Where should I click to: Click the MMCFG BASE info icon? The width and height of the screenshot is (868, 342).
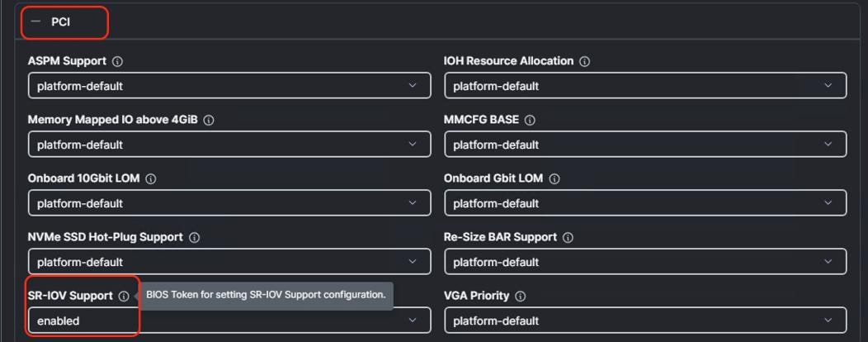click(530, 121)
